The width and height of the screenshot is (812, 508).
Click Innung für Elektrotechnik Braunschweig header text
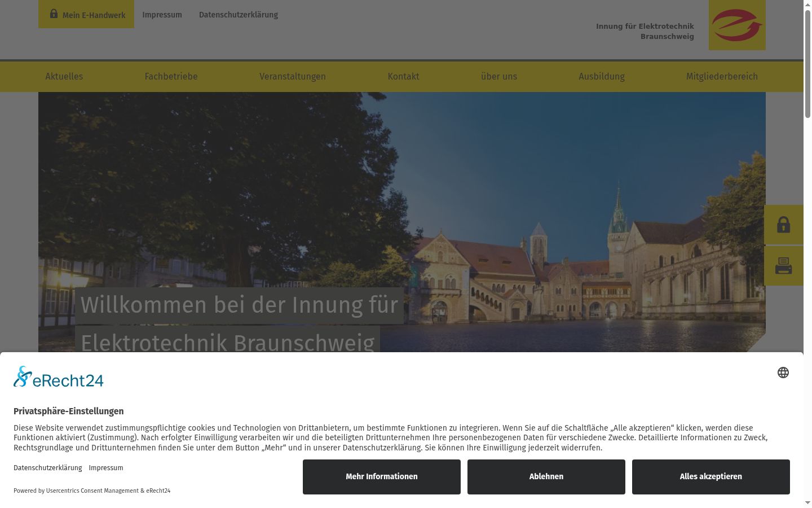(645, 32)
